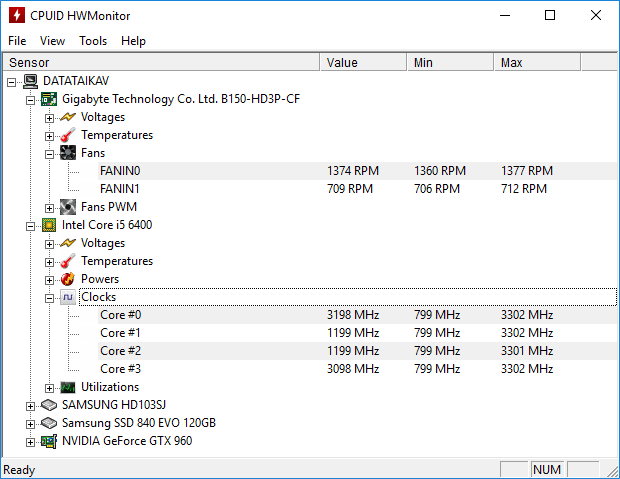
Task: Select the FANIN0 row
Action: click(x=357, y=171)
